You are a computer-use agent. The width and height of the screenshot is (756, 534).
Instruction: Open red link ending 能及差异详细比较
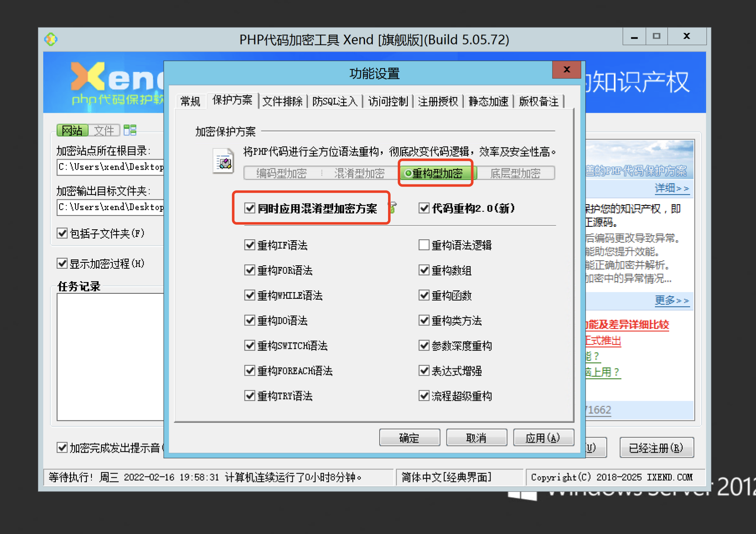(x=627, y=324)
